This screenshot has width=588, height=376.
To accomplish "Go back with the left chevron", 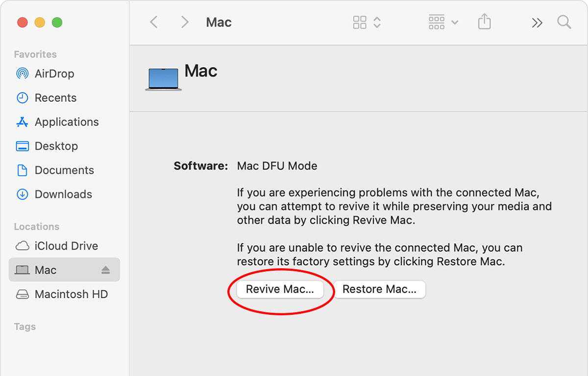I will 154,22.
